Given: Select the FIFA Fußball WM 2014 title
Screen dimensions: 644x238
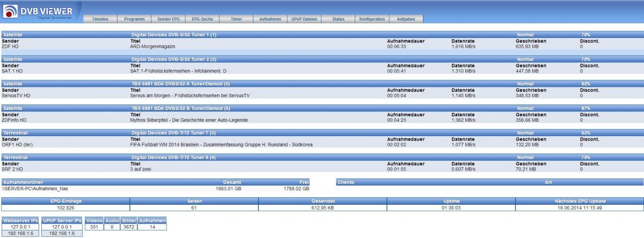Looking at the screenshot, I should click(x=221, y=145).
